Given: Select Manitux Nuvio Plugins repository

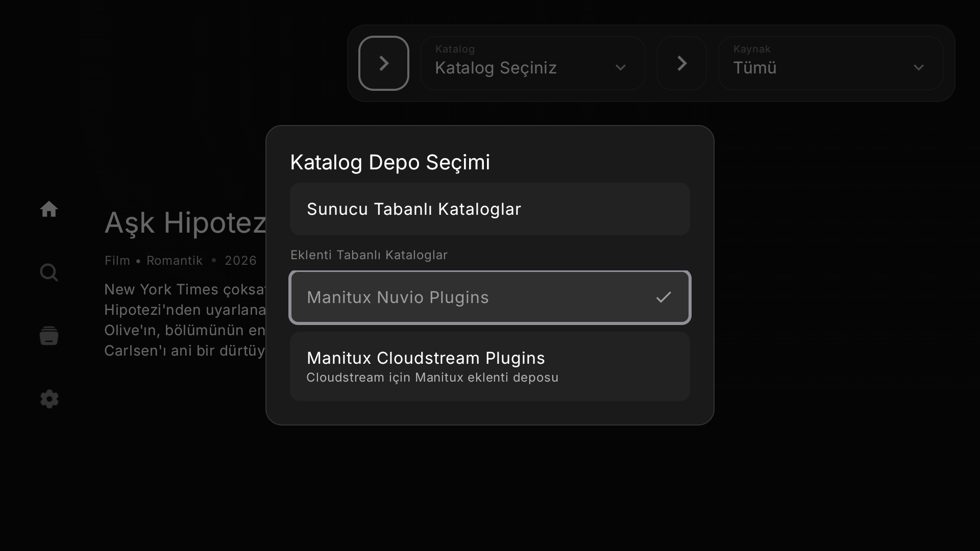Looking at the screenshot, I should point(490,297).
